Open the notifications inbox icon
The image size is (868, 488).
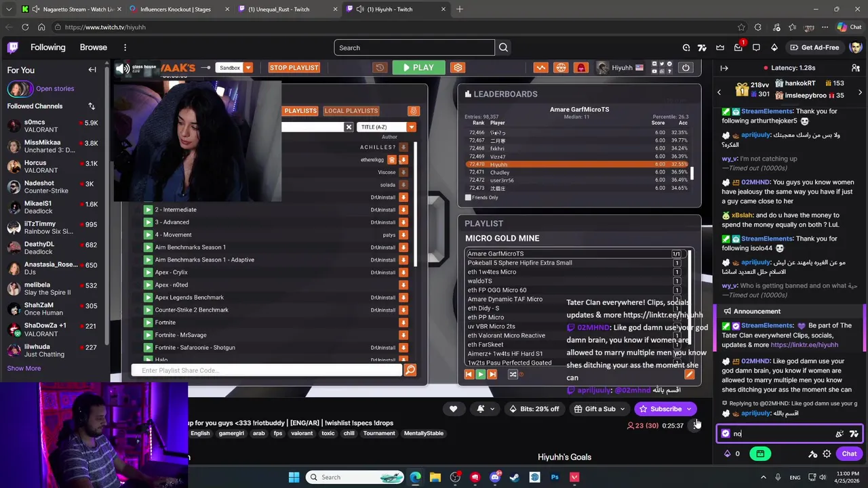pyautogui.click(x=738, y=47)
